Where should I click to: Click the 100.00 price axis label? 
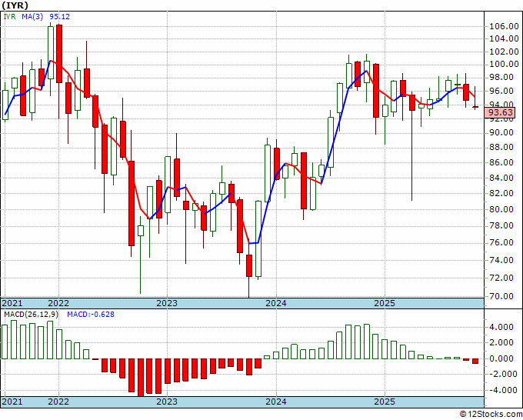[504, 64]
